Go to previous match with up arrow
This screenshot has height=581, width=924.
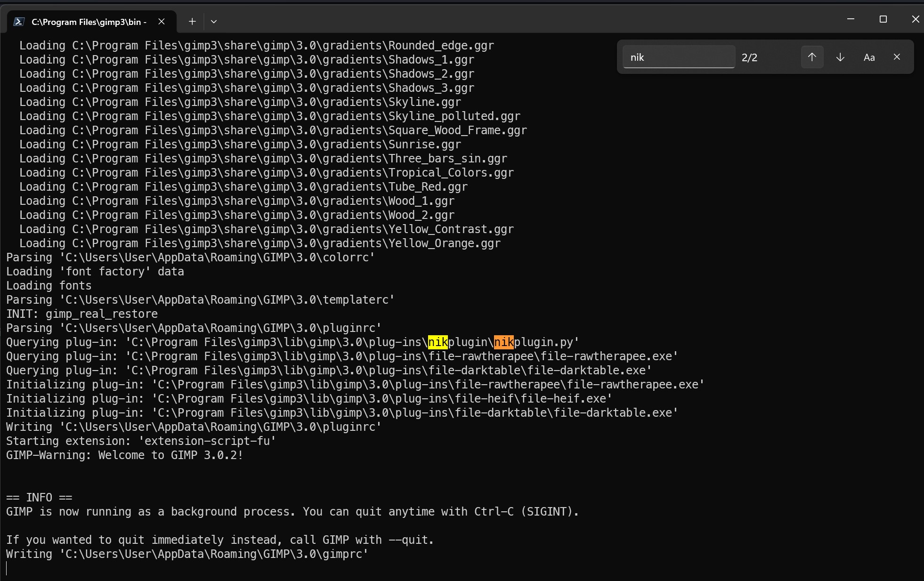click(812, 57)
